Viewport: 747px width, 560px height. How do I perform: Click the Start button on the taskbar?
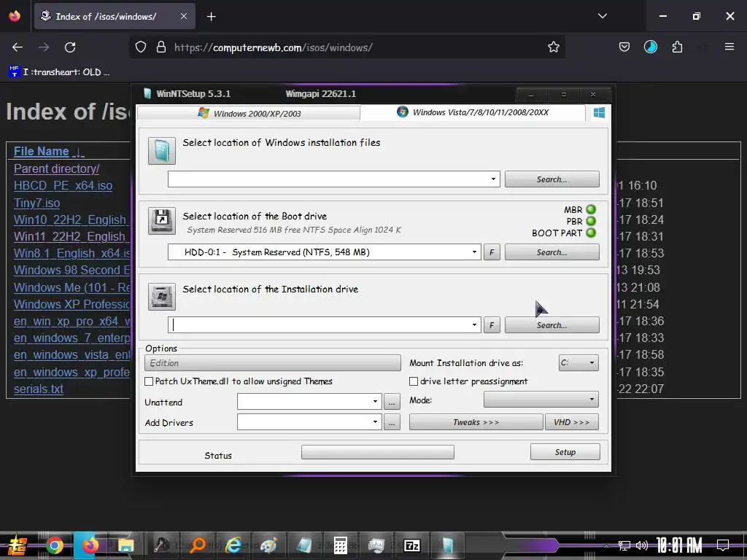18,545
